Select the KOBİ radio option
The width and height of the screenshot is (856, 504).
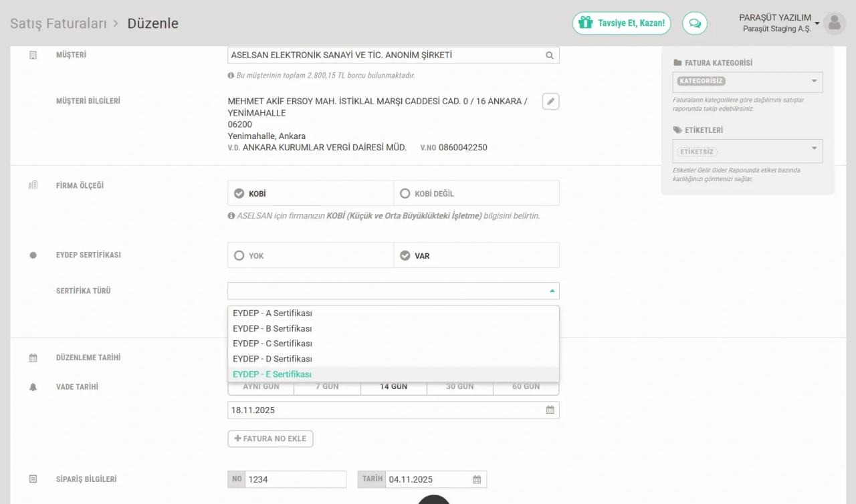coord(239,194)
